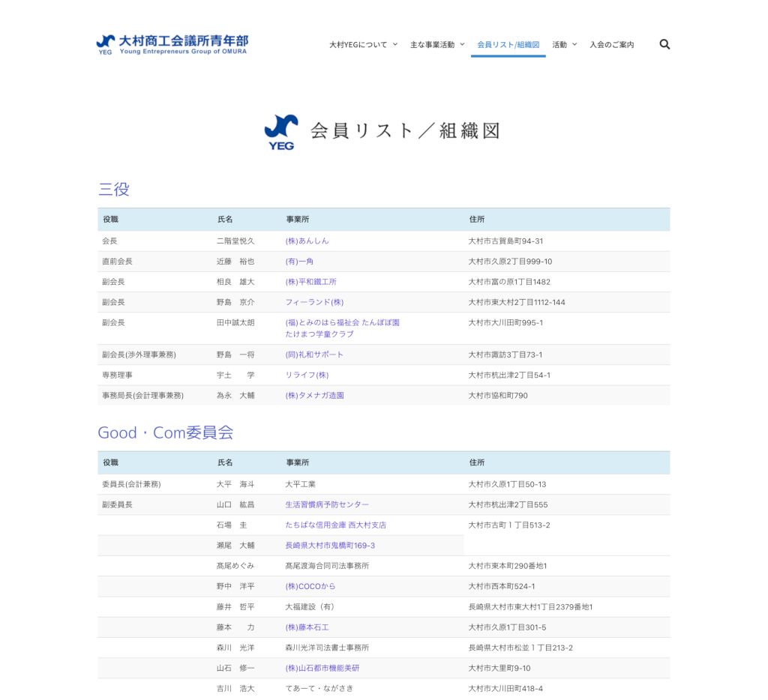This screenshot has width=768, height=700.
Task: Open the (株)藤本石工 link
Action: coord(307,627)
